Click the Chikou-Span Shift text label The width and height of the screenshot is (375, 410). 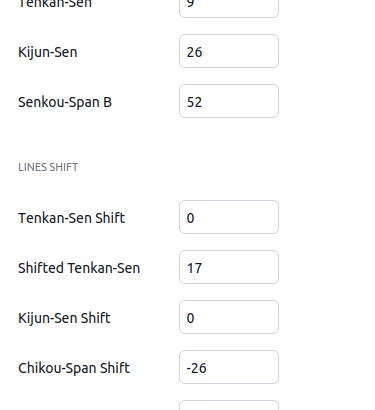click(74, 368)
